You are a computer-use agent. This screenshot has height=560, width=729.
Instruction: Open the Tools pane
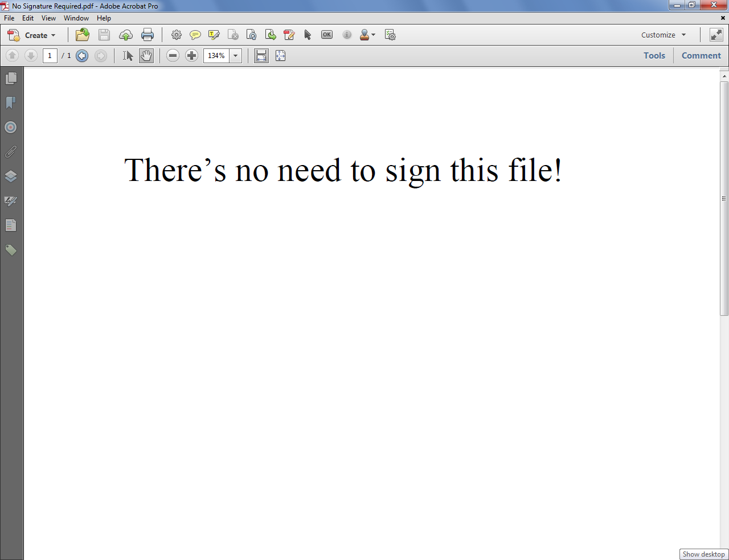click(654, 55)
